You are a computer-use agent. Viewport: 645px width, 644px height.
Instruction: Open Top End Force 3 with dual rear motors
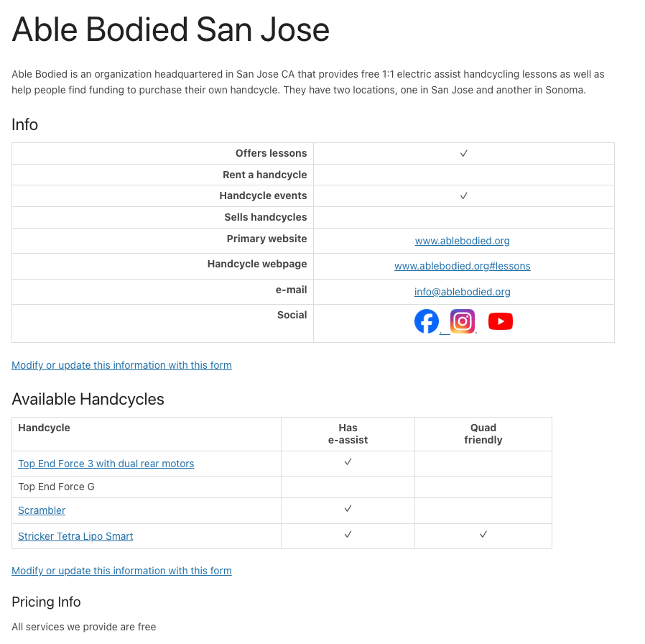pos(106,464)
